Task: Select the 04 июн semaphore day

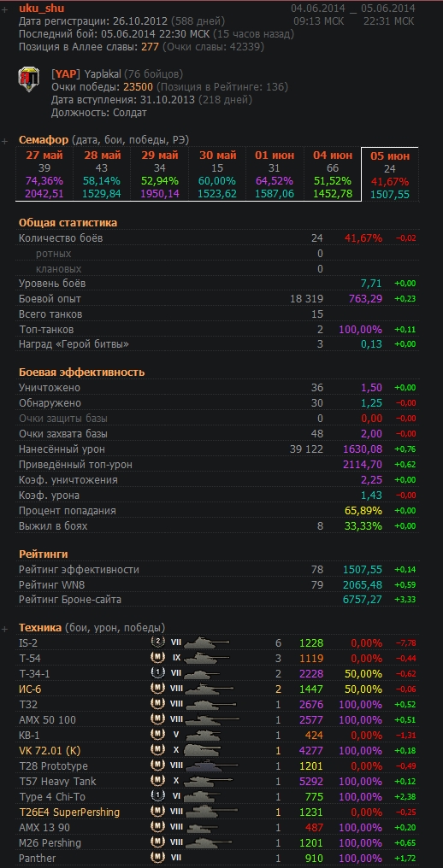Action: click(332, 174)
